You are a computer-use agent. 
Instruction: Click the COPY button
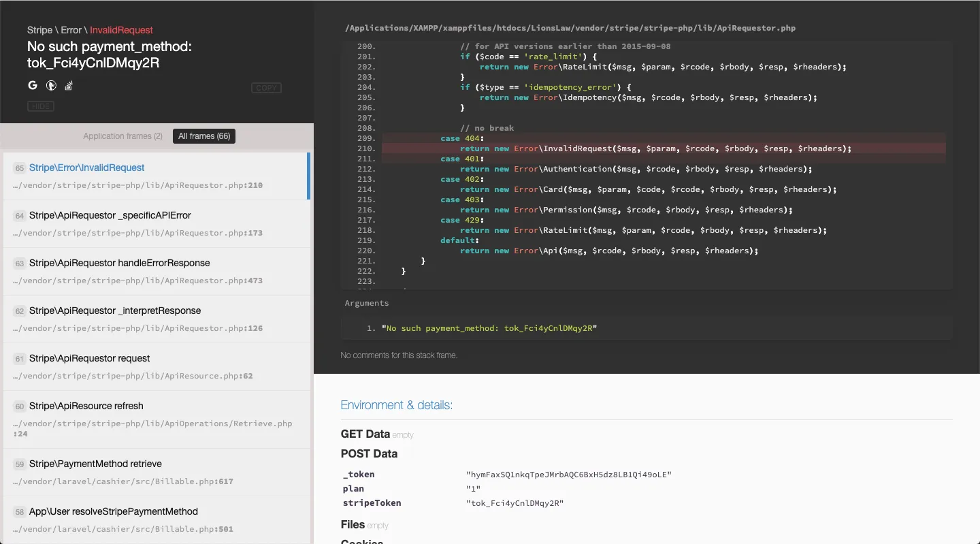pyautogui.click(x=266, y=88)
